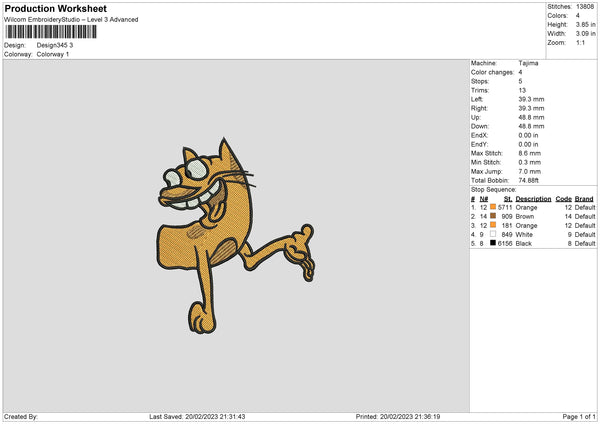The width and height of the screenshot is (600, 424).
Task: Click the black swatch in row 5
Action: click(x=493, y=243)
